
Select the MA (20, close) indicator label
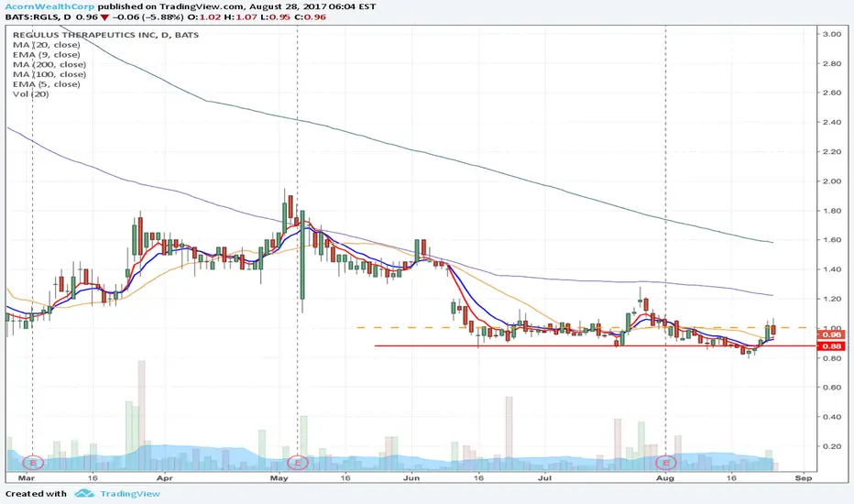click(x=47, y=45)
